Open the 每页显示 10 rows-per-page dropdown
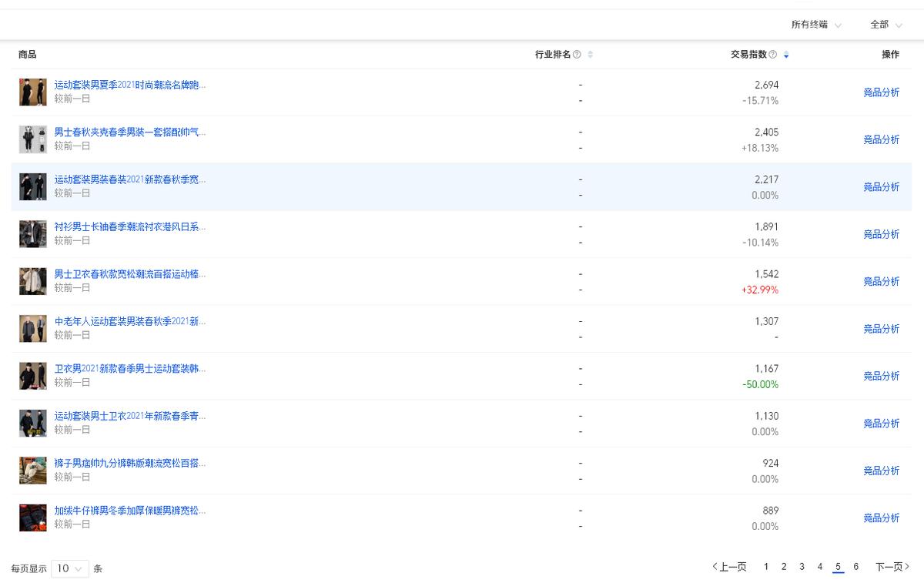This screenshot has height=583, width=924. [70, 568]
